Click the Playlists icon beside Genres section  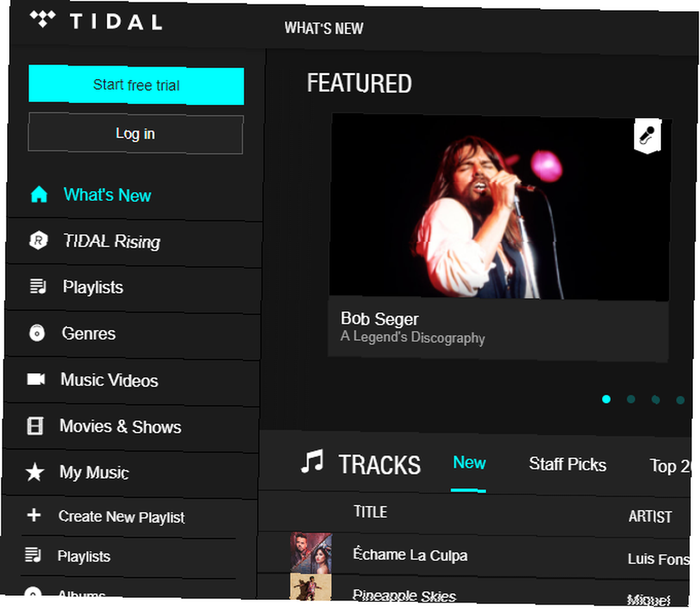pyautogui.click(x=38, y=286)
